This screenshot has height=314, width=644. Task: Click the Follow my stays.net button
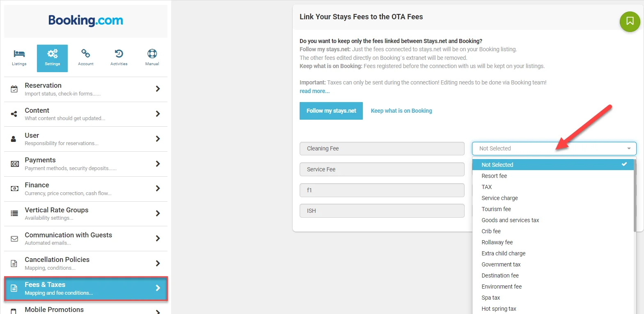point(331,111)
